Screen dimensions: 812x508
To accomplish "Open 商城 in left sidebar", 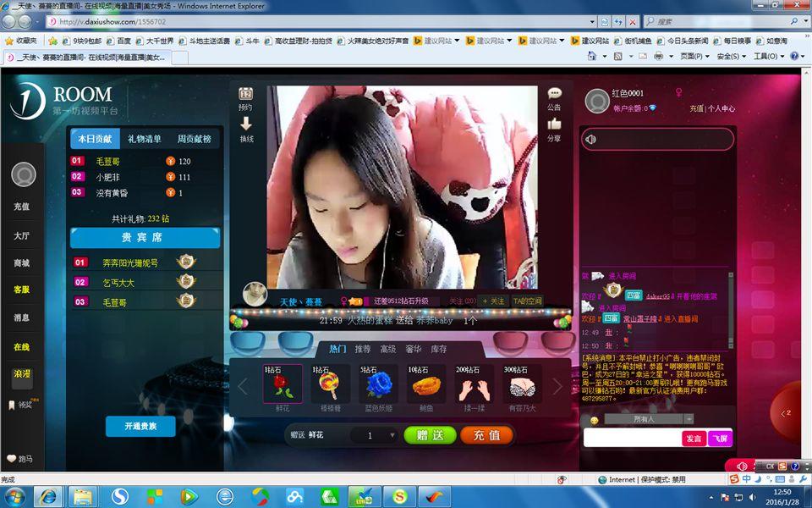I will point(21,262).
